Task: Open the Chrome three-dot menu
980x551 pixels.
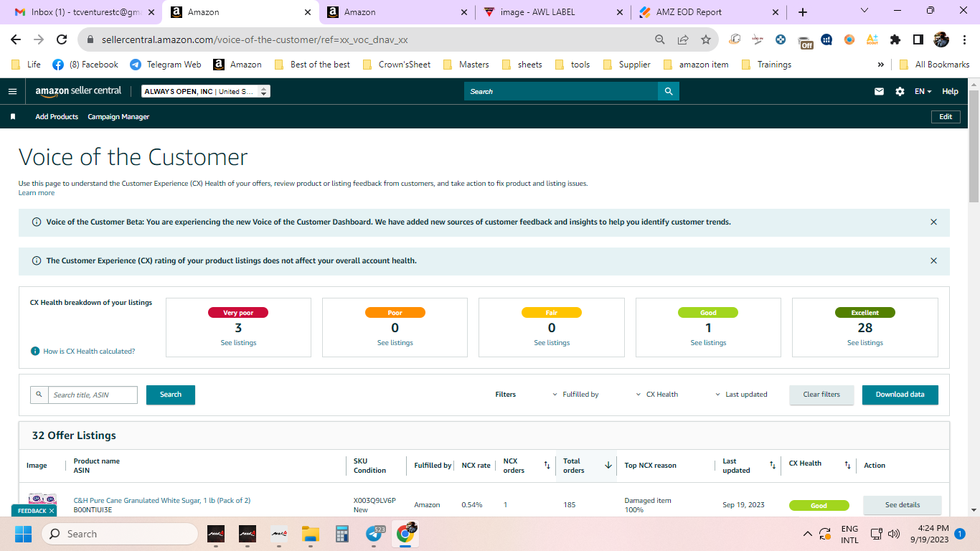Action: tap(963, 39)
